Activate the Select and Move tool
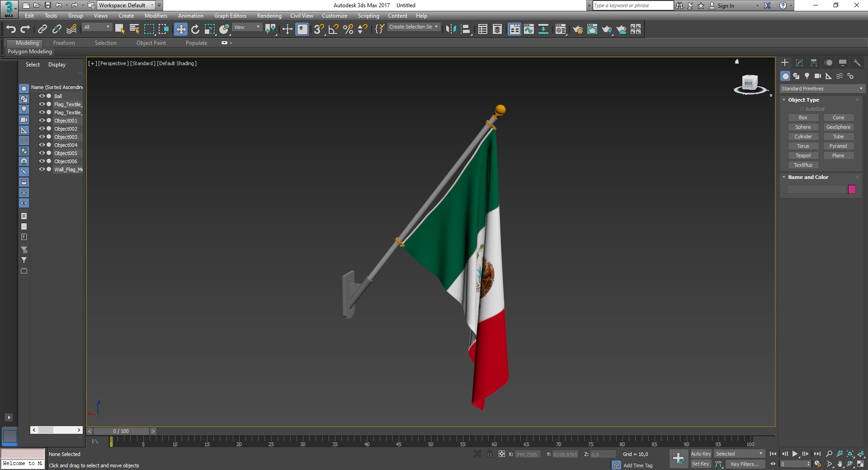This screenshot has height=470, width=868. (x=181, y=29)
